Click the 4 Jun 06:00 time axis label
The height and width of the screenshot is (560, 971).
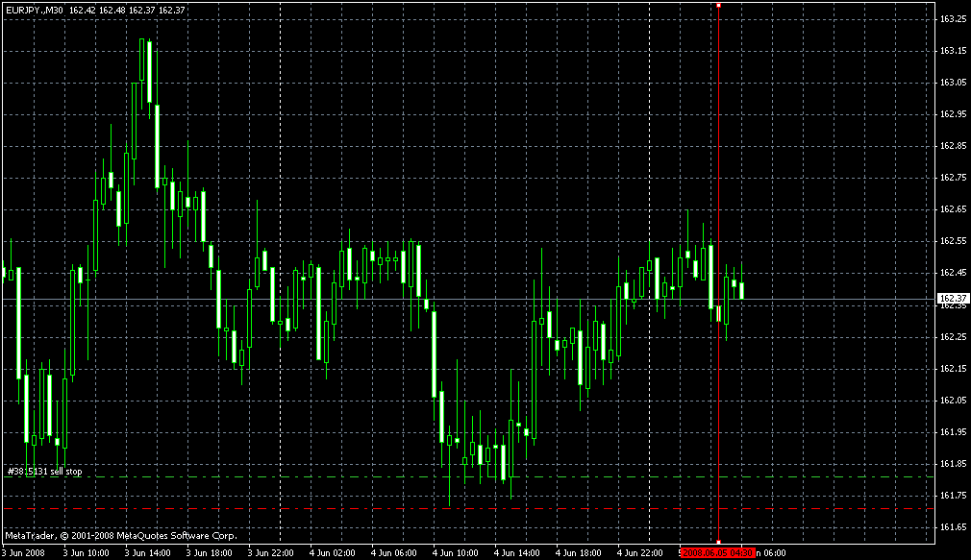[x=394, y=552]
